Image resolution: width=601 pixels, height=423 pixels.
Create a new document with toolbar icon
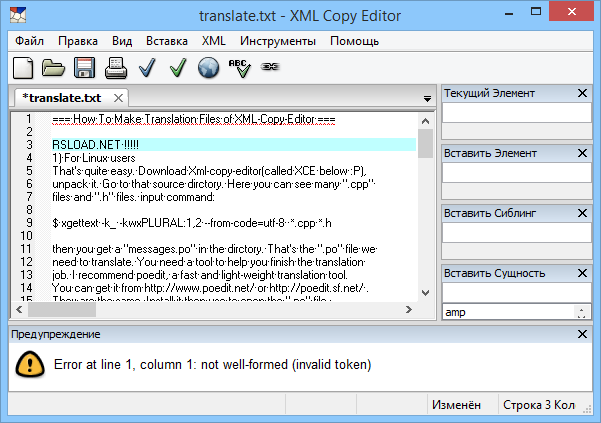[x=23, y=68]
